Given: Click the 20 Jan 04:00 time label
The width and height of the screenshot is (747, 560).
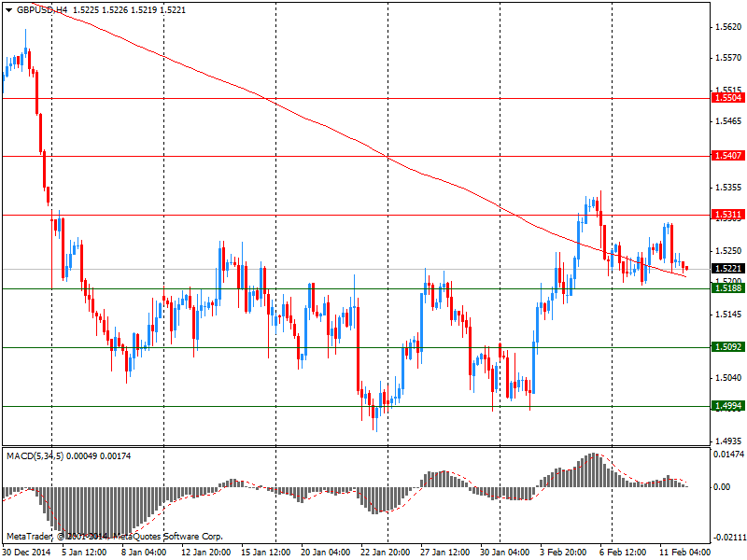Looking at the screenshot, I should pos(325,553).
